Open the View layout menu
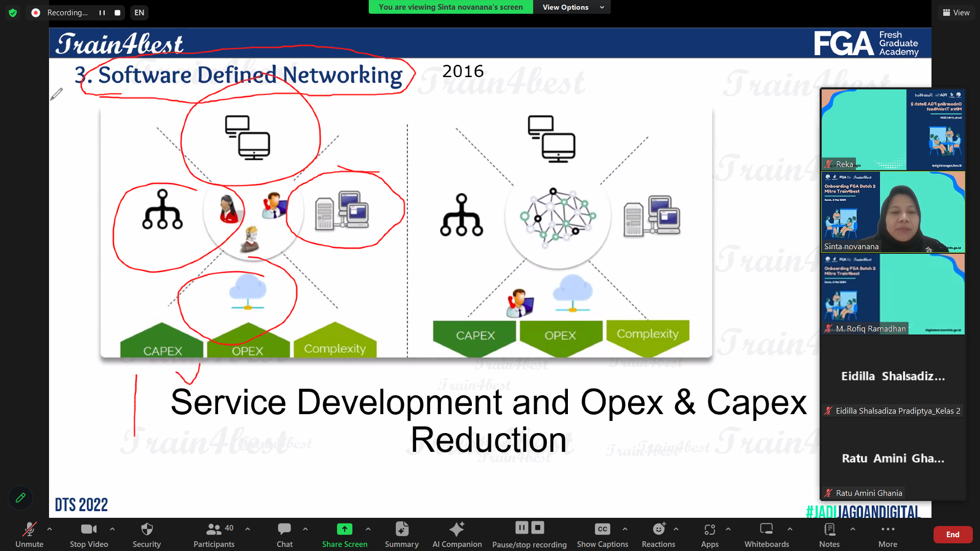This screenshot has width=980, height=551. pos(956,12)
